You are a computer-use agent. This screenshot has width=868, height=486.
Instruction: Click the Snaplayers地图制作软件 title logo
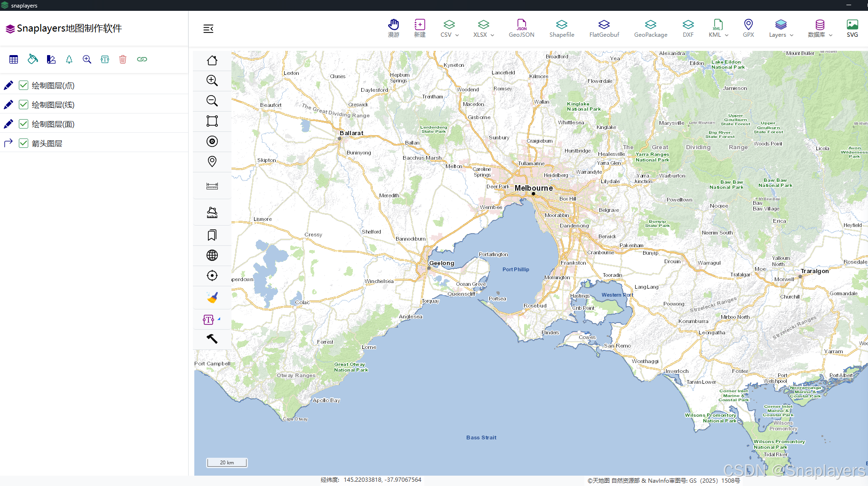pyautogui.click(x=64, y=29)
